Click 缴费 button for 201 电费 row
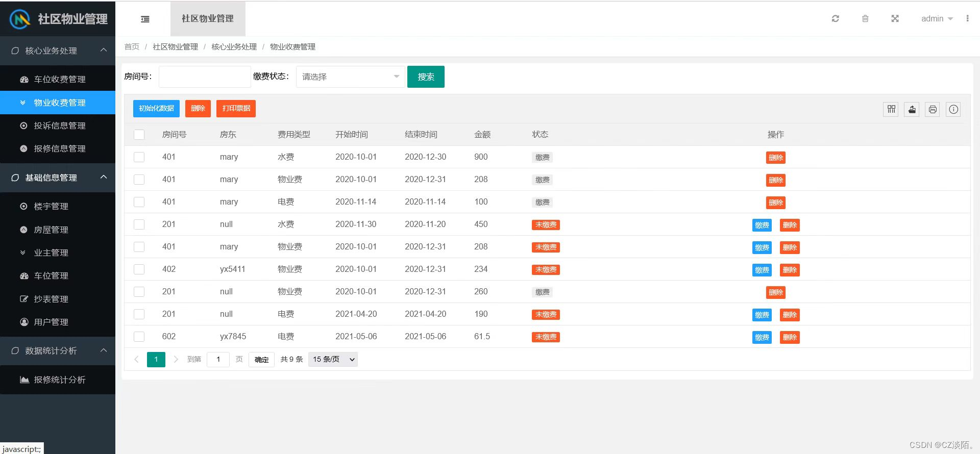The width and height of the screenshot is (980, 454). (762, 315)
